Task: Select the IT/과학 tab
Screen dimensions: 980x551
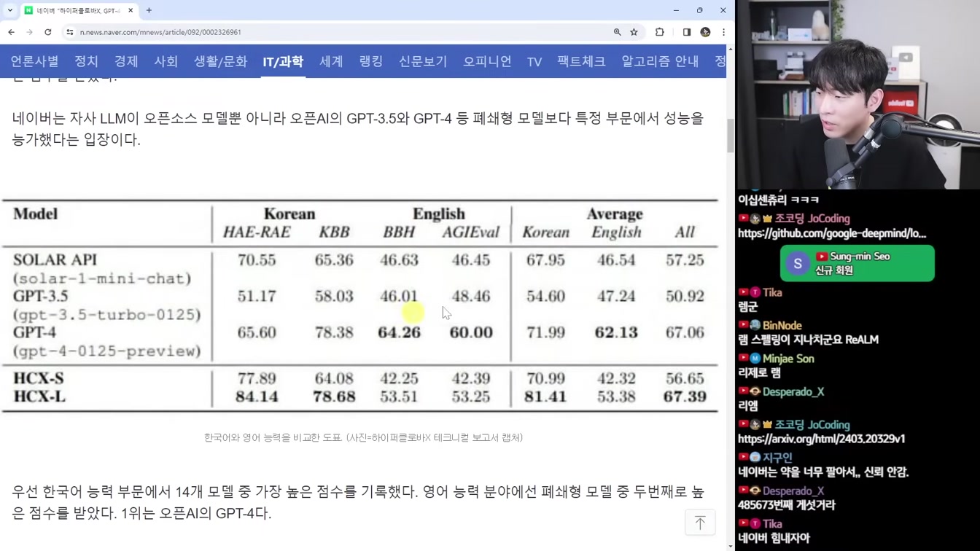Action: (283, 61)
